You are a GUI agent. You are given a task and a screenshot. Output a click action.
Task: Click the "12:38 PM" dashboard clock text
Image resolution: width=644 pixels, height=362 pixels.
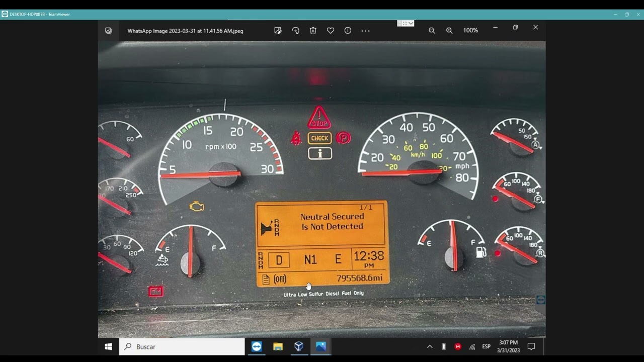point(368,258)
